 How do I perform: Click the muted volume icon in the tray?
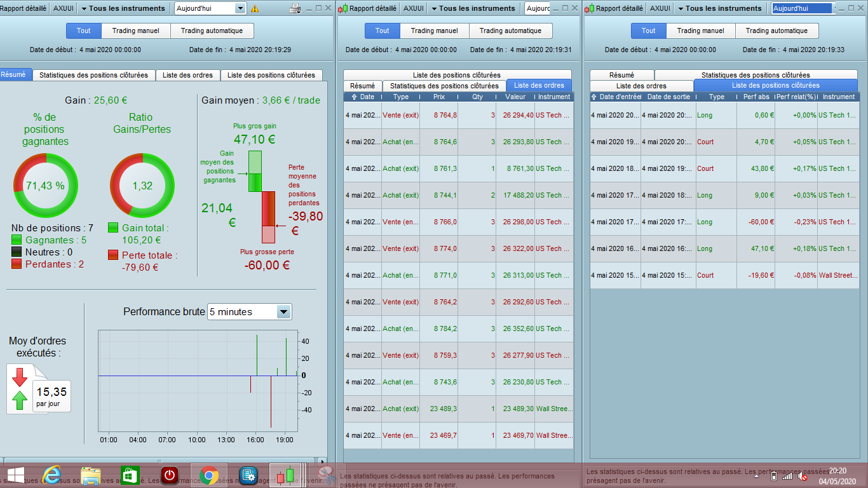(x=803, y=475)
